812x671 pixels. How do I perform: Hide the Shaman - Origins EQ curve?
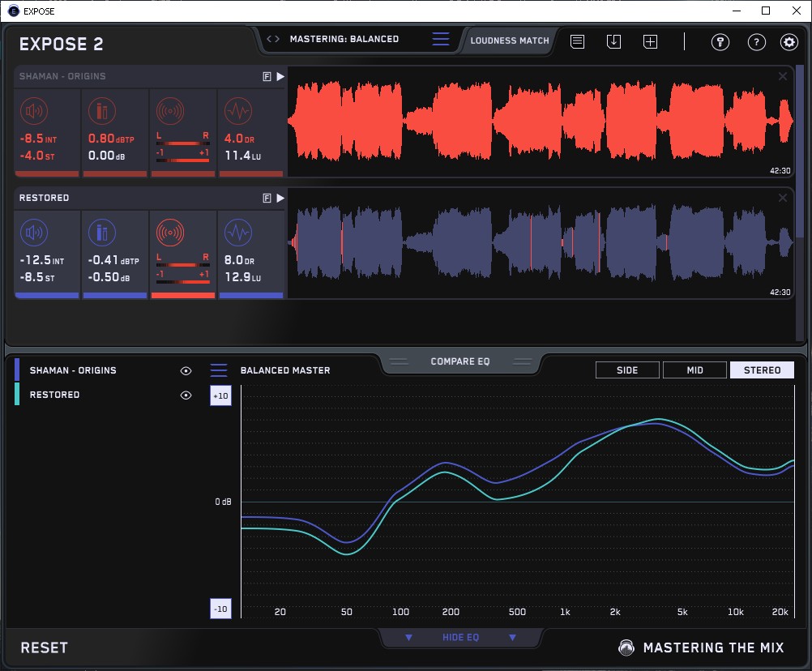pos(186,370)
